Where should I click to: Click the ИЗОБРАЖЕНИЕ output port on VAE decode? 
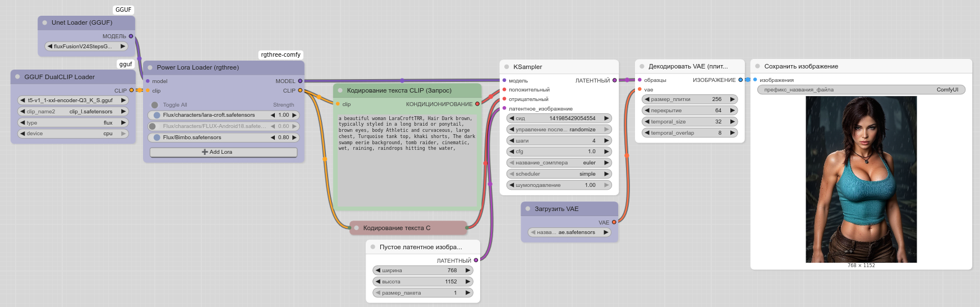click(740, 80)
